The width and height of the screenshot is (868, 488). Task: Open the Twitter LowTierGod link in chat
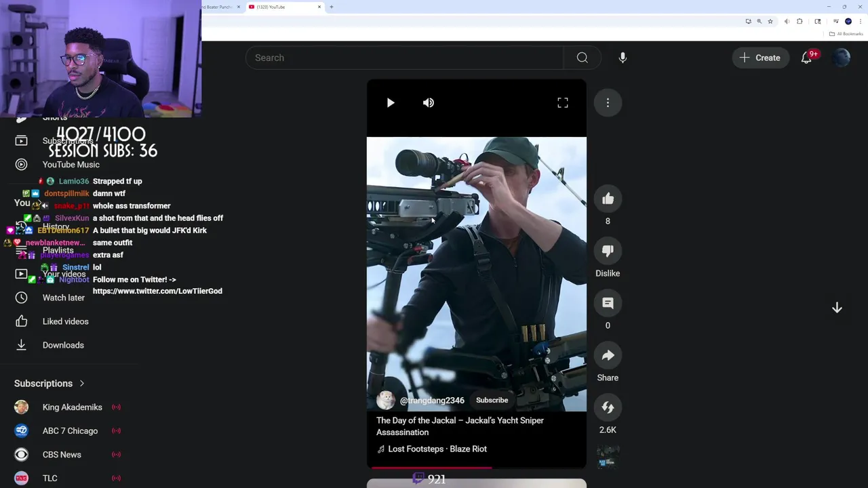pos(157,291)
